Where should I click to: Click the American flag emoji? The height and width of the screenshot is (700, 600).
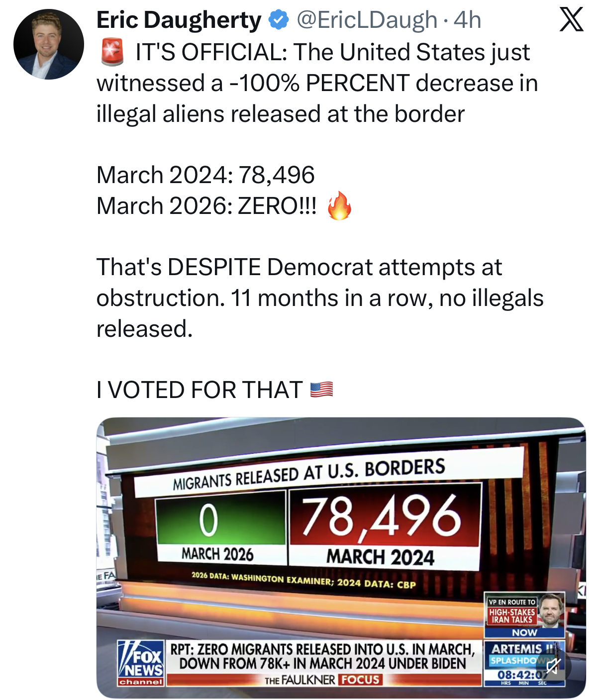click(321, 390)
